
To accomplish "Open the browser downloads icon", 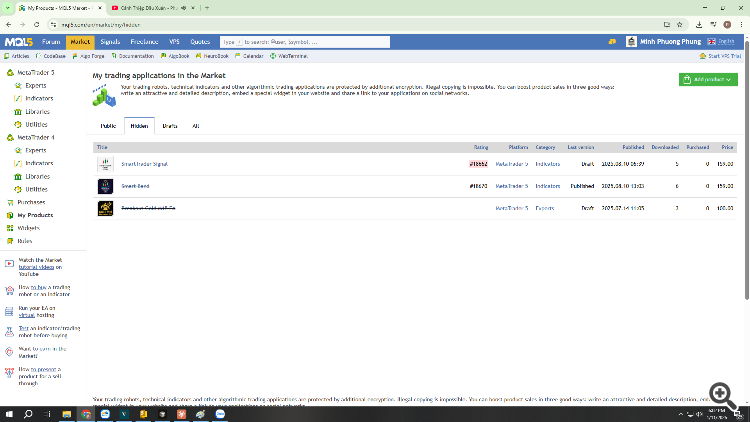I will coord(699,24).
